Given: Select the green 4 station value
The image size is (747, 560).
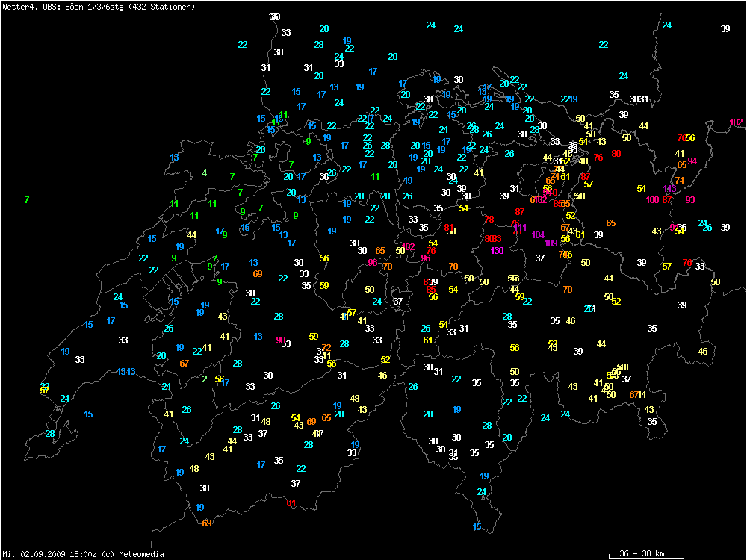Looking at the screenshot, I should pos(205,174).
